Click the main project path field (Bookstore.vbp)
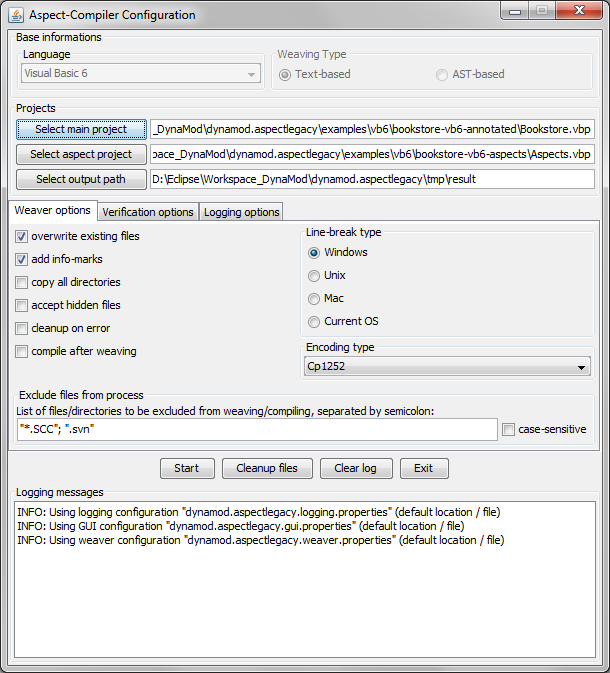The width and height of the screenshot is (610, 673). [x=372, y=129]
